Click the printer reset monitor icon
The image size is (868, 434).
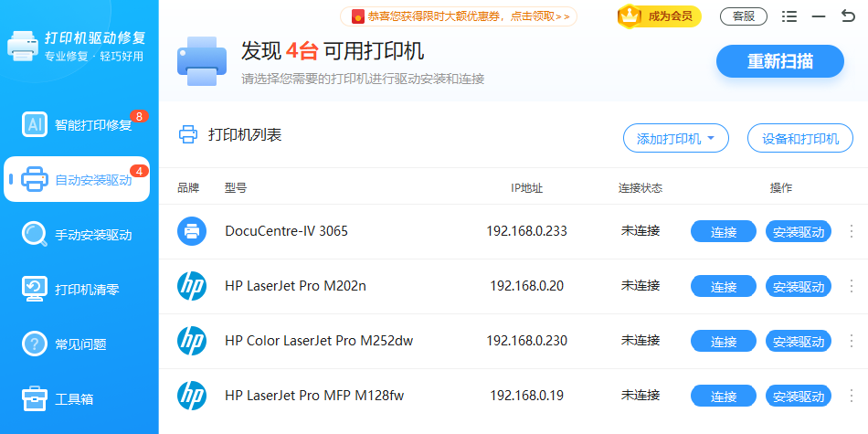[35, 289]
